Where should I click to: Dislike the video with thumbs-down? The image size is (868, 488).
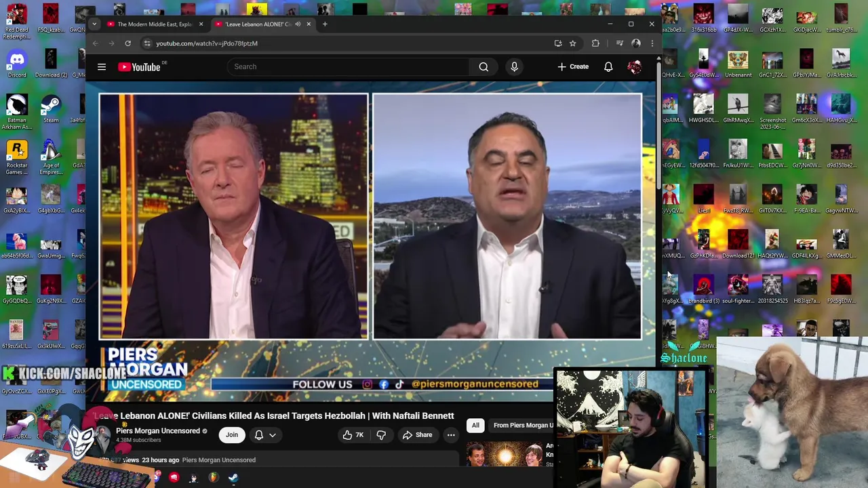click(x=381, y=435)
